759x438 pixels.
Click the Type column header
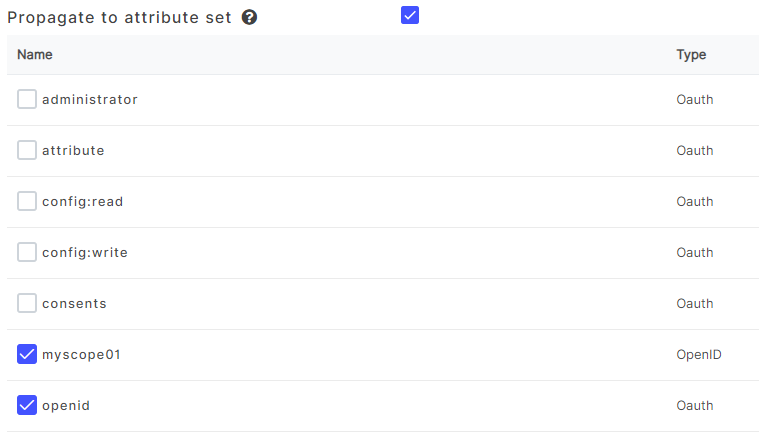coord(691,55)
